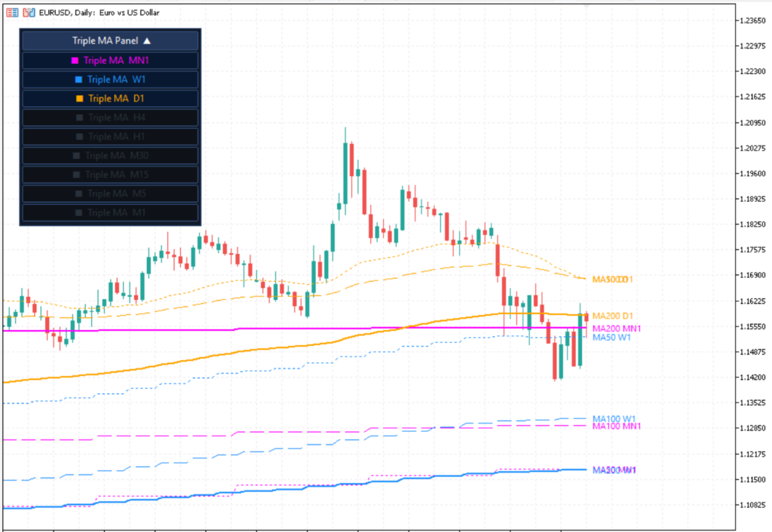Click the quotes list icon top-left
Screen dimensions: 772x532
point(13,13)
